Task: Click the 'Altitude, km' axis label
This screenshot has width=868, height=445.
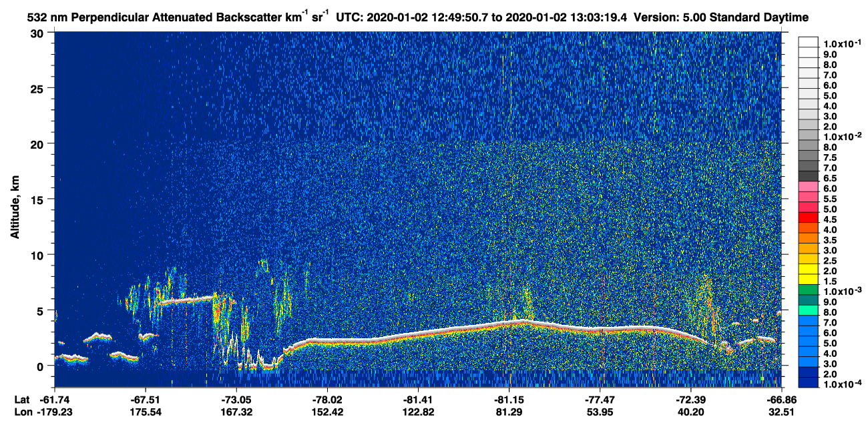Action: point(15,207)
